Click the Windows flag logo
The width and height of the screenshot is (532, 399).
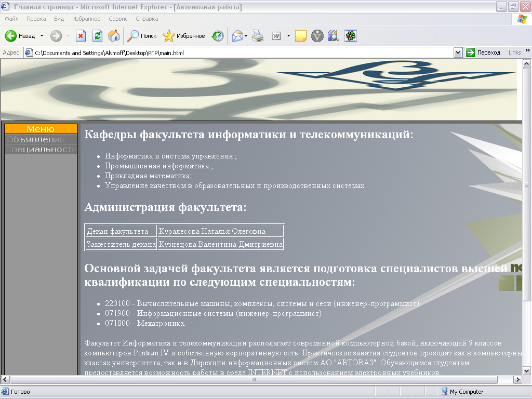point(522,19)
